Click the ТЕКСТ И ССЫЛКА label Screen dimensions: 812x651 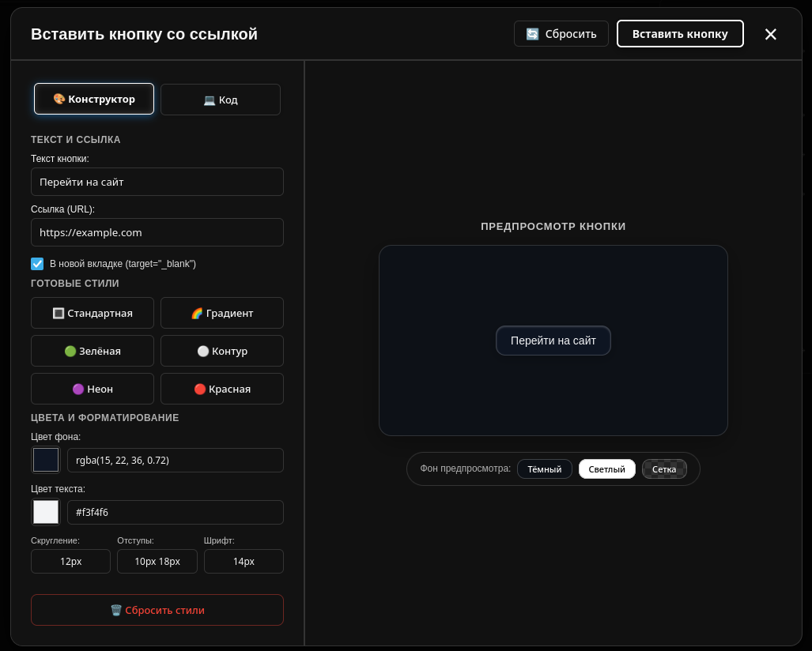[76, 139]
